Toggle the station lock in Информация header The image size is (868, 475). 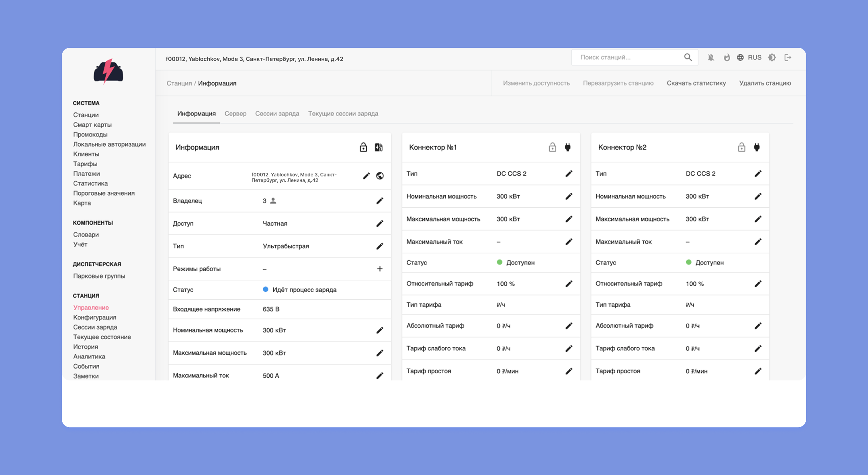pyautogui.click(x=363, y=147)
